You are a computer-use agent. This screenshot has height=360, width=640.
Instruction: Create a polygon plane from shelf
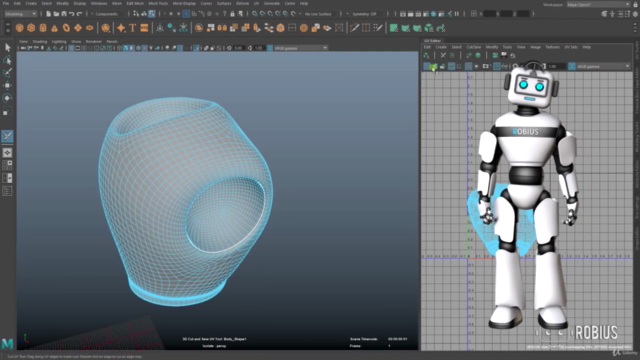point(78,28)
